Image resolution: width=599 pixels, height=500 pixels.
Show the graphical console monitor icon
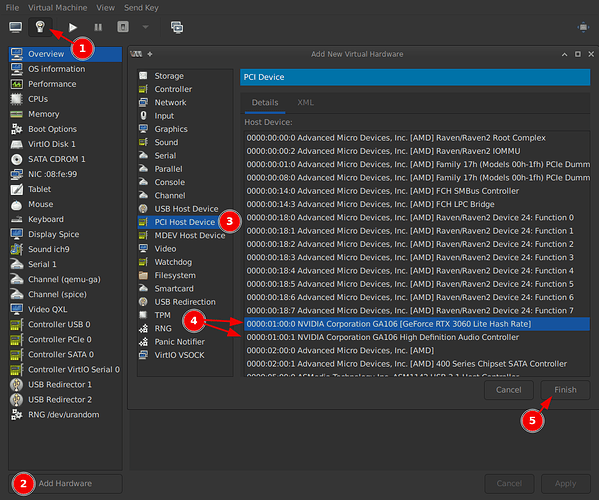pos(16,27)
